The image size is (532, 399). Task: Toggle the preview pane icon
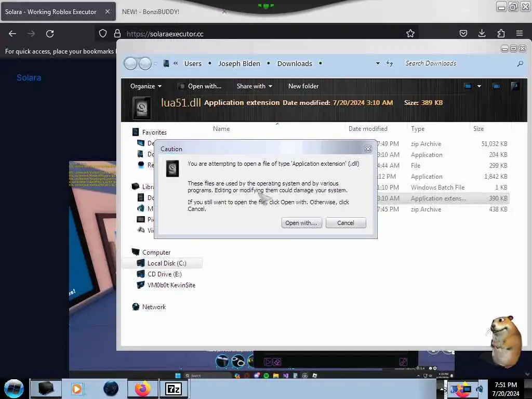[x=496, y=86]
